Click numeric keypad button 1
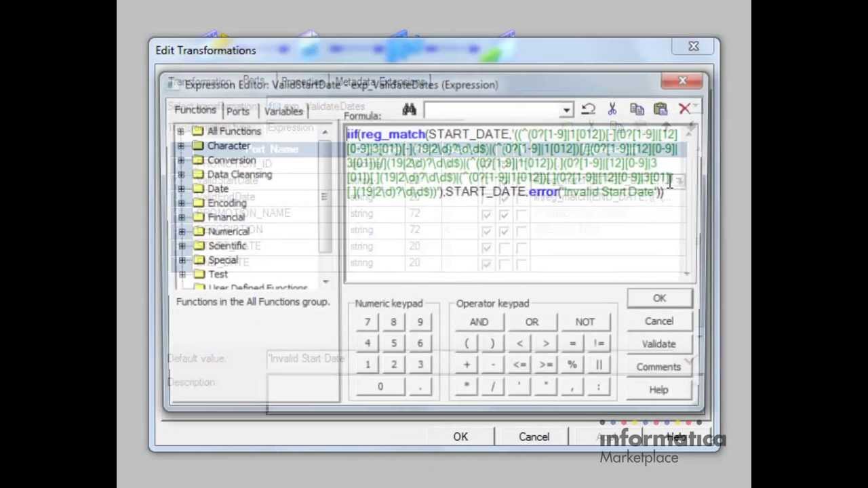Image resolution: width=868 pixels, height=488 pixels. 367,365
